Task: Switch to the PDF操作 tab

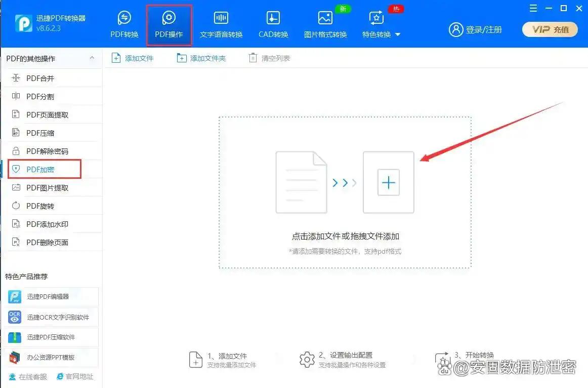Action: tap(169, 24)
